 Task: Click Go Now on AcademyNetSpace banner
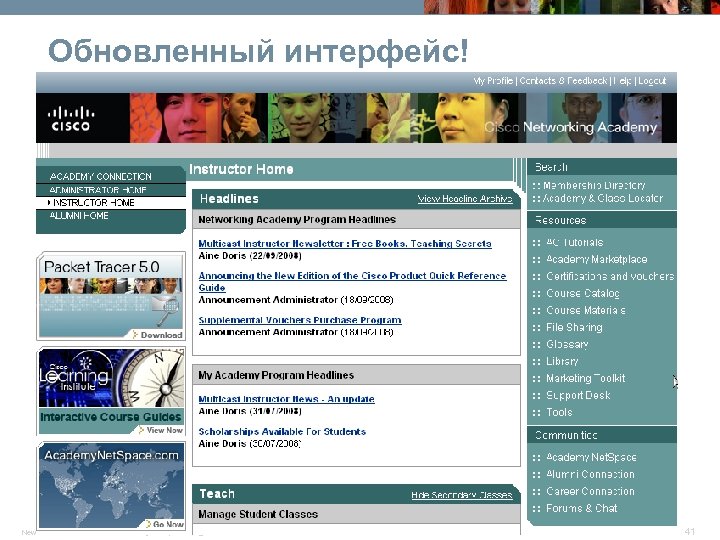click(164, 524)
